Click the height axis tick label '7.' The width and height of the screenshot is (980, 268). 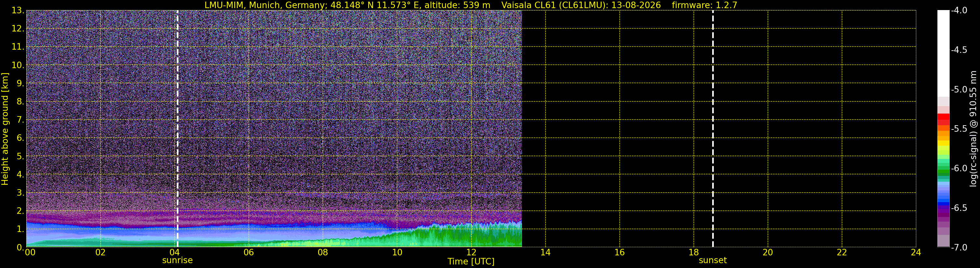click(x=20, y=120)
